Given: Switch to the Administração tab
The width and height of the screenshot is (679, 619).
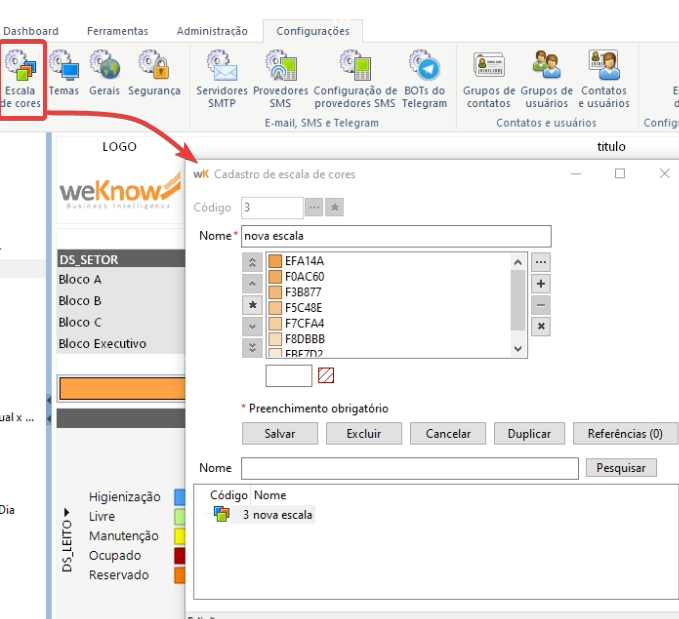Looking at the screenshot, I should [212, 31].
